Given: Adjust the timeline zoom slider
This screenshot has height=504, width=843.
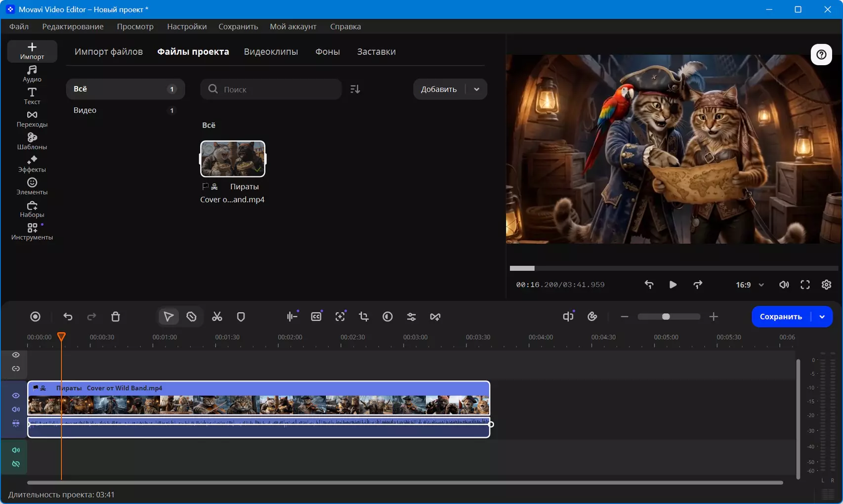Looking at the screenshot, I should coord(669,317).
